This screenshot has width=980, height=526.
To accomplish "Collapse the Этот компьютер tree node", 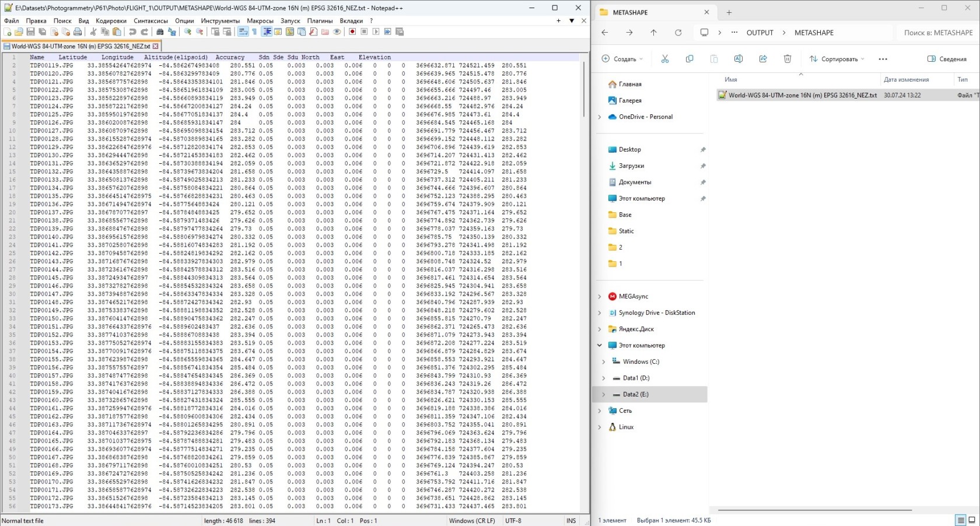I will 599,345.
